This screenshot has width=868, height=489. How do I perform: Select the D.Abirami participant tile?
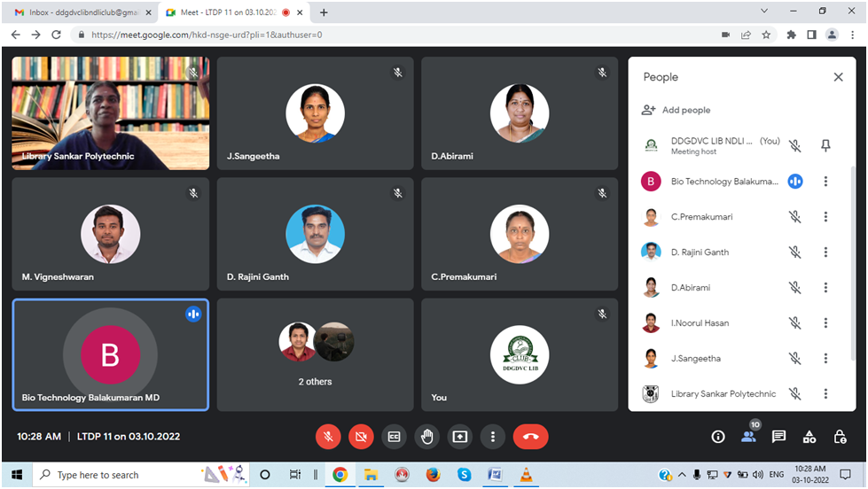point(520,113)
